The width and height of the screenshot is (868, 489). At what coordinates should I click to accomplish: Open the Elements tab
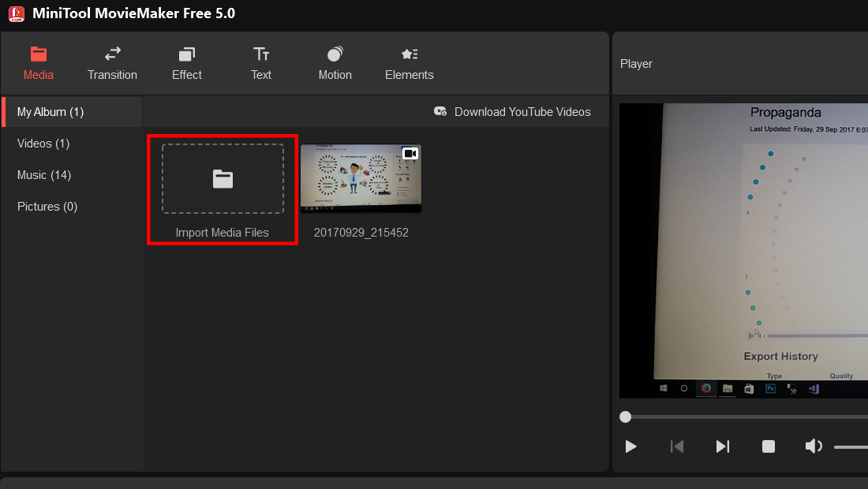409,64
